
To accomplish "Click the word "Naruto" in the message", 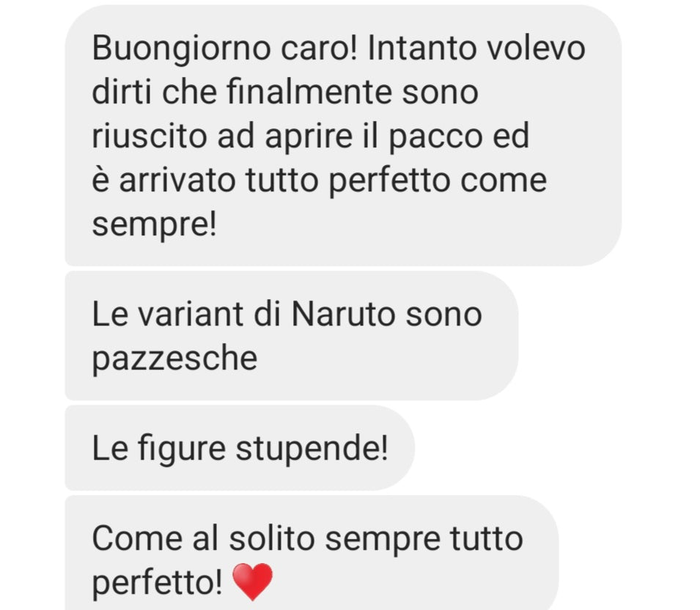I will tap(342, 315).
